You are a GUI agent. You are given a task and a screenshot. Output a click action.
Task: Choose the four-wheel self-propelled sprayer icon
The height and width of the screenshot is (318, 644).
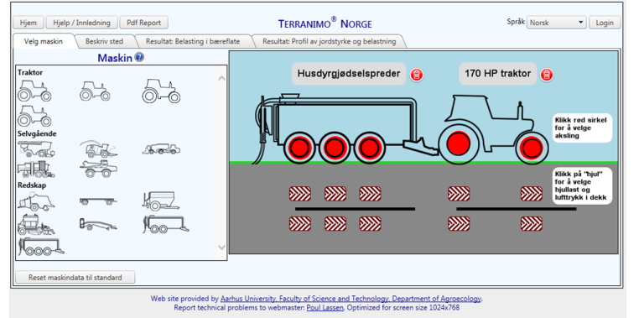tap(99, 169)
